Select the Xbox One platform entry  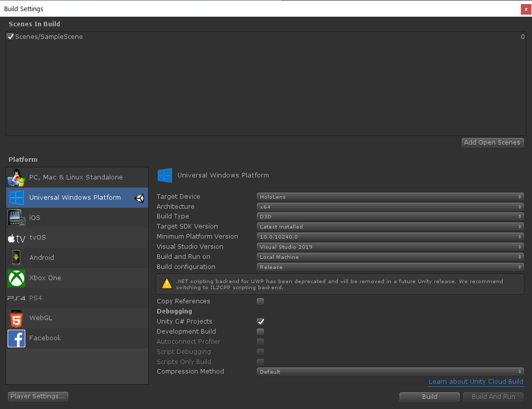(x=77, y=278)
